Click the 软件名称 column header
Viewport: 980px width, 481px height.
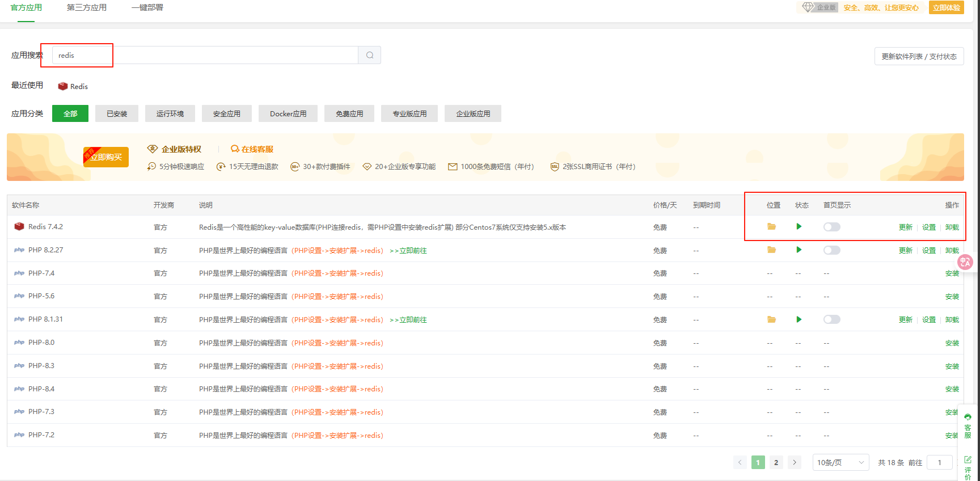pyautogui.click(x=26, y=205)
